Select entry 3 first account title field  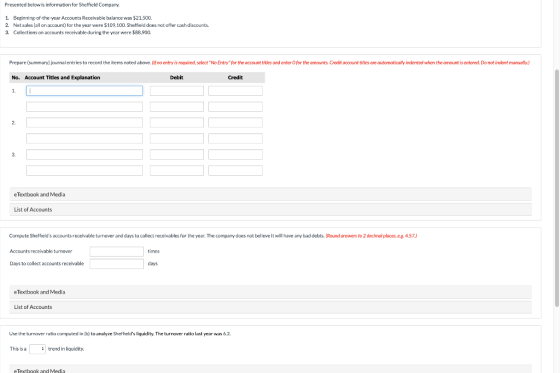point(84,154)
